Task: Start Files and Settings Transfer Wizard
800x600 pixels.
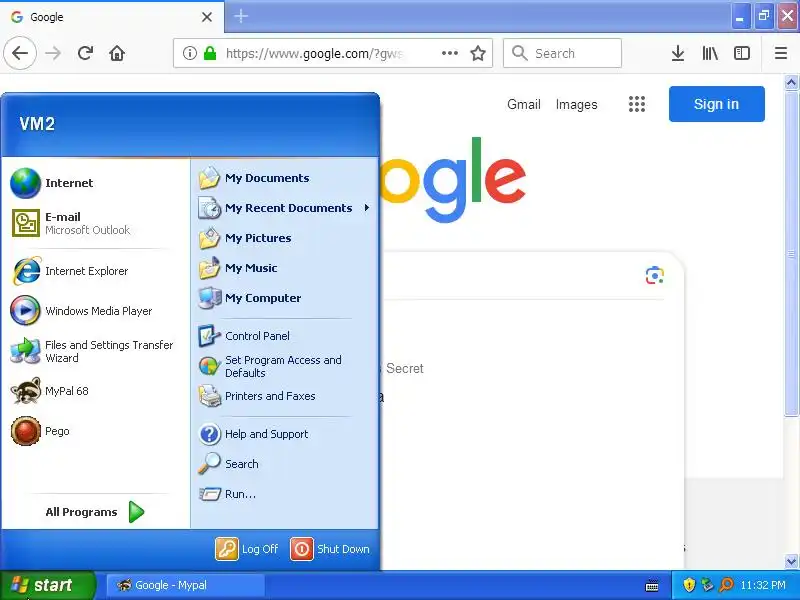Action: pos(96,351)
